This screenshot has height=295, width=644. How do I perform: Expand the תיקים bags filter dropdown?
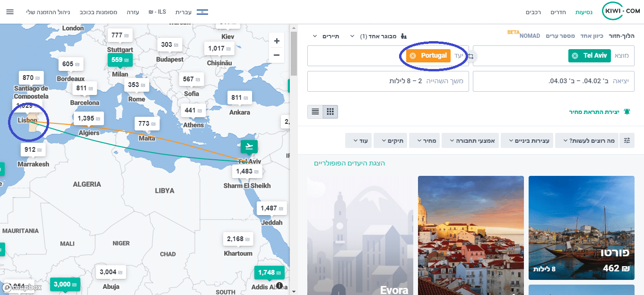click(x=390, y=140)
